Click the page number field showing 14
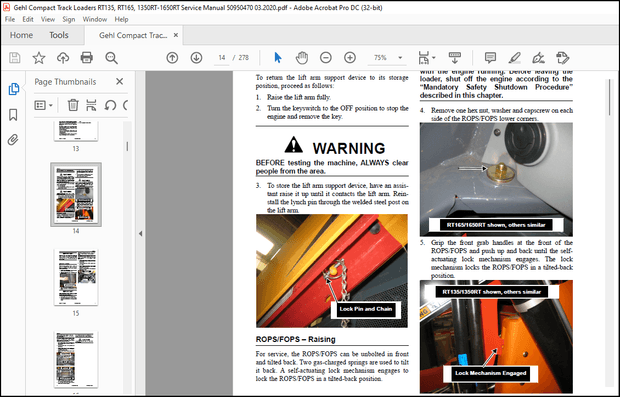Viewport: 620px width, 397px height. coord(221,58)
